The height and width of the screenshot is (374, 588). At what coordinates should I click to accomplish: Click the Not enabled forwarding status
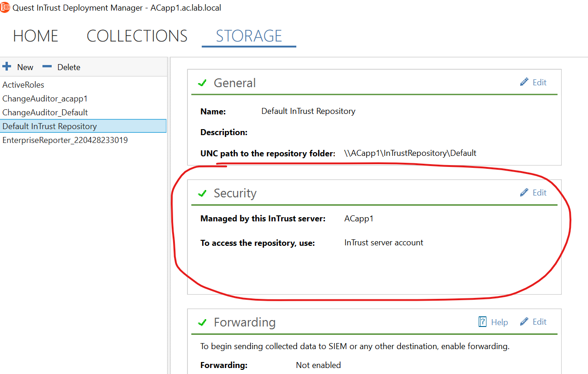(x=318, y=365)
